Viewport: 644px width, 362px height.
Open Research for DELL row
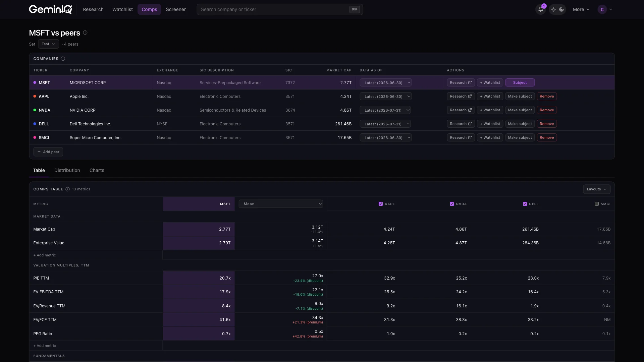tap(461, 124)
